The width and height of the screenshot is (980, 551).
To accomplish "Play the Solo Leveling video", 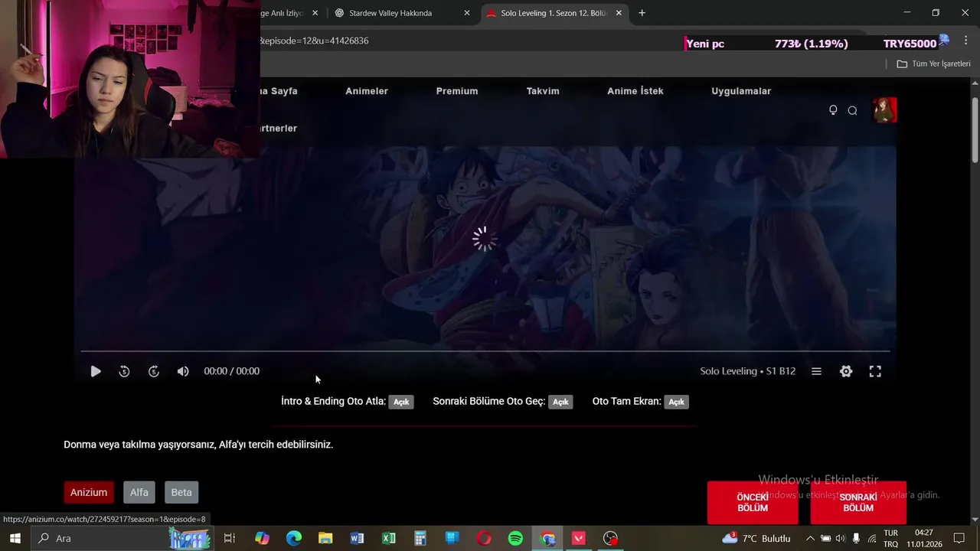I will 96,371.
